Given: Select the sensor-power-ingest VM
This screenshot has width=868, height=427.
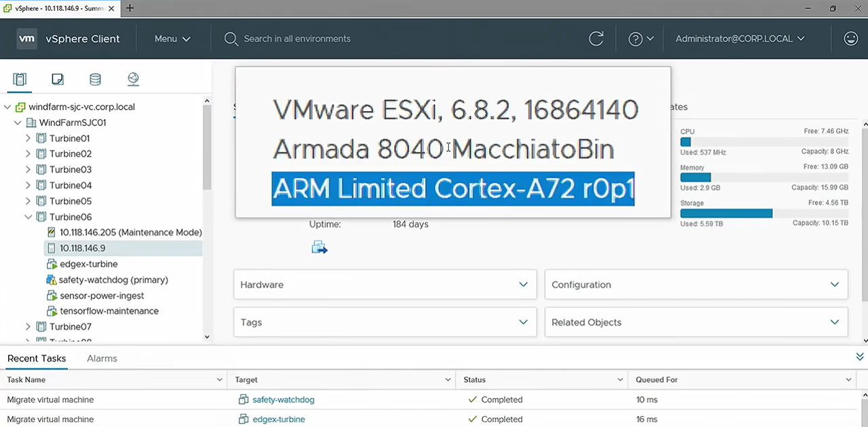Looking at the screenshot, I should pos(102,296).
